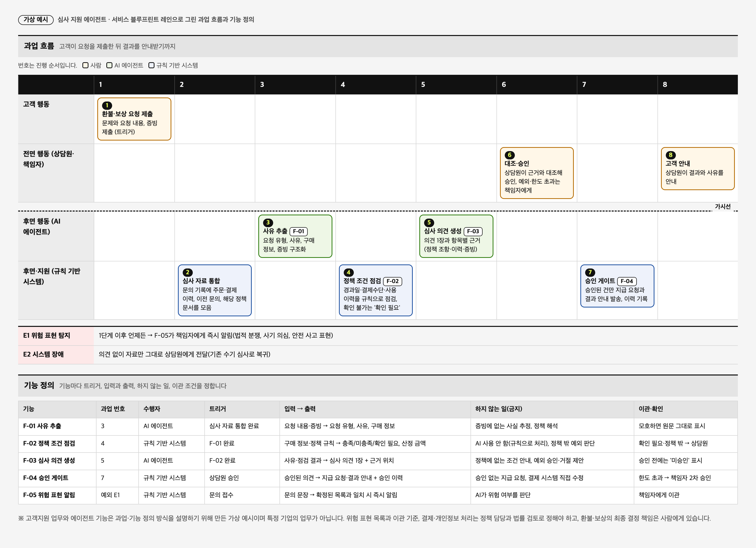756x548 pixels.
Task: Click the F-04 승인 게이트 table row name
Action: click(x=46, y=478)
